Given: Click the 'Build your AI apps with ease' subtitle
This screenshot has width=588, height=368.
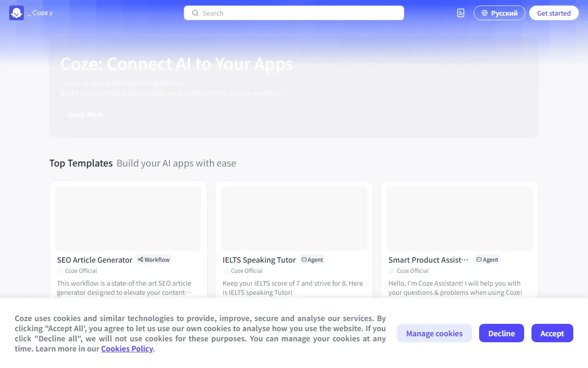Looking at the screenshot, I should click(176, 163).
